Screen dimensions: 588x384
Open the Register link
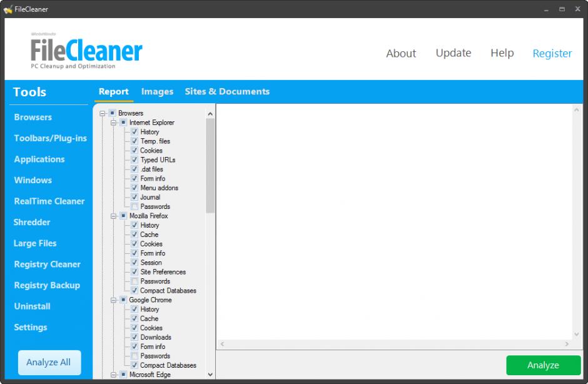[x=552, y=53]
